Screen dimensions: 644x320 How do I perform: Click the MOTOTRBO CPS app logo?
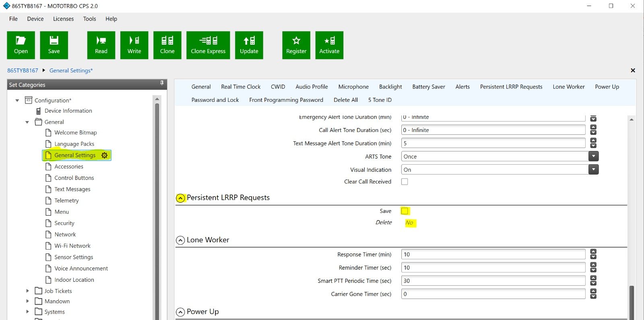[6, 6]
